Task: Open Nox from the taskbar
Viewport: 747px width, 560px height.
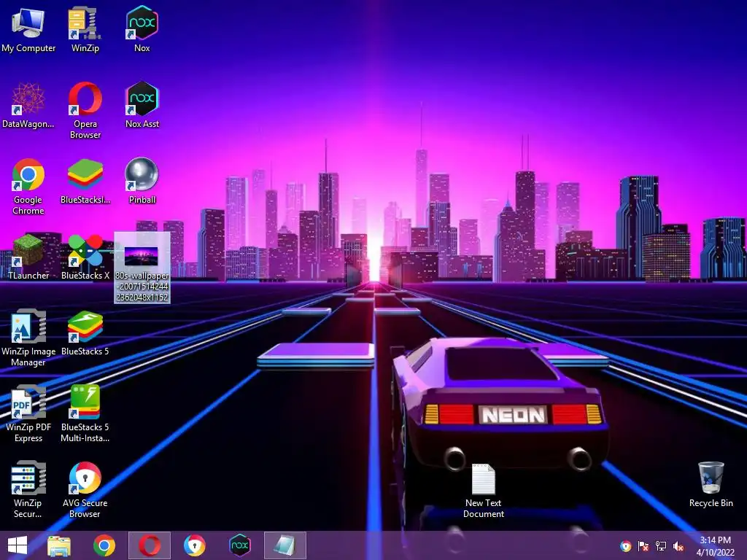Action: point(239,545)
